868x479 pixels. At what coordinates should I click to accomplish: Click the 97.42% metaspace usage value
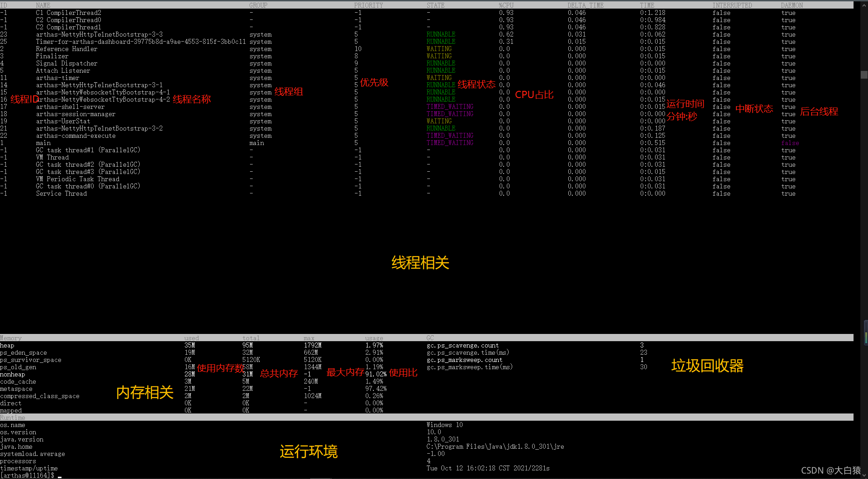(376, 389)
